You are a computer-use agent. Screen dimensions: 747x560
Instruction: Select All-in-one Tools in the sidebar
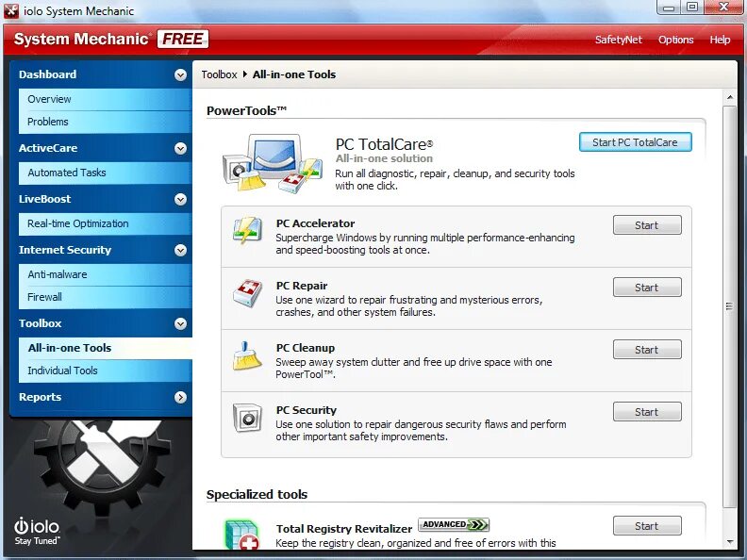pyautogui.click(x=105, y=348)
